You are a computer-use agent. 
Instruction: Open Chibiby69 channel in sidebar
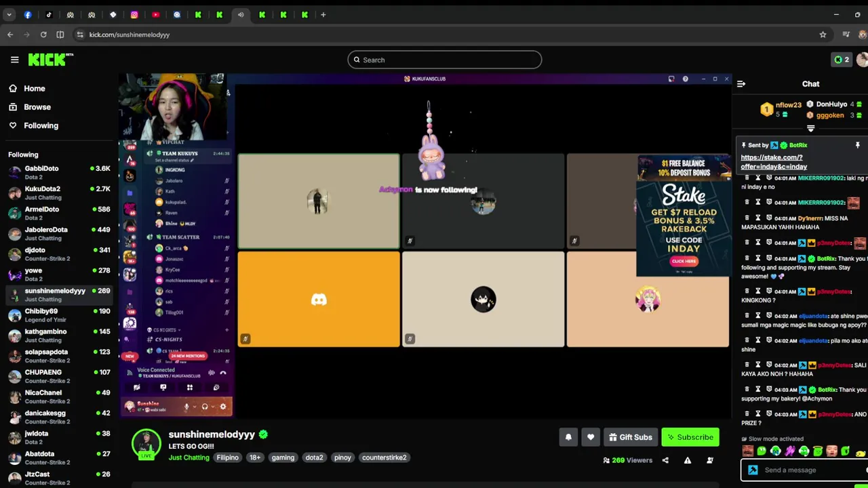[x=58, y=314]
